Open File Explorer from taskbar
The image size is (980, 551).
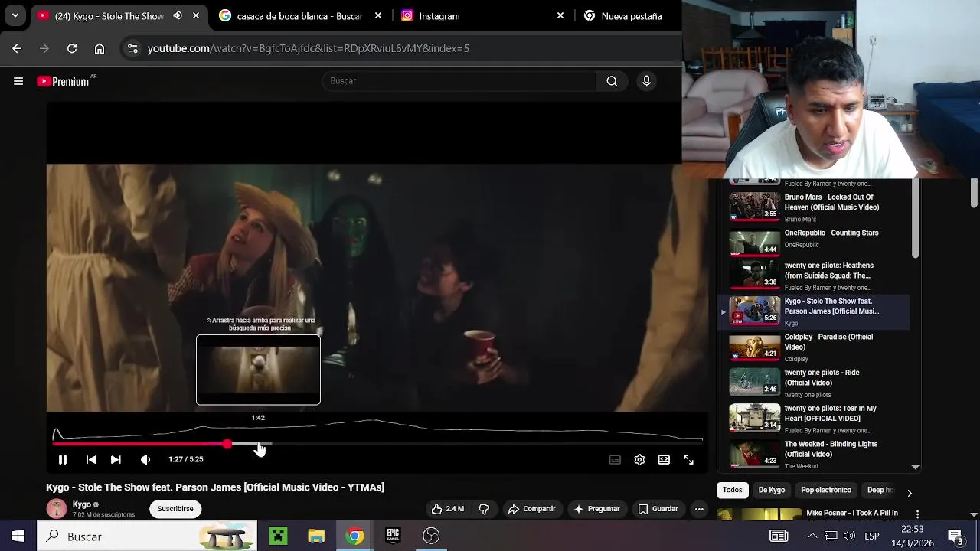click(316, 536)
